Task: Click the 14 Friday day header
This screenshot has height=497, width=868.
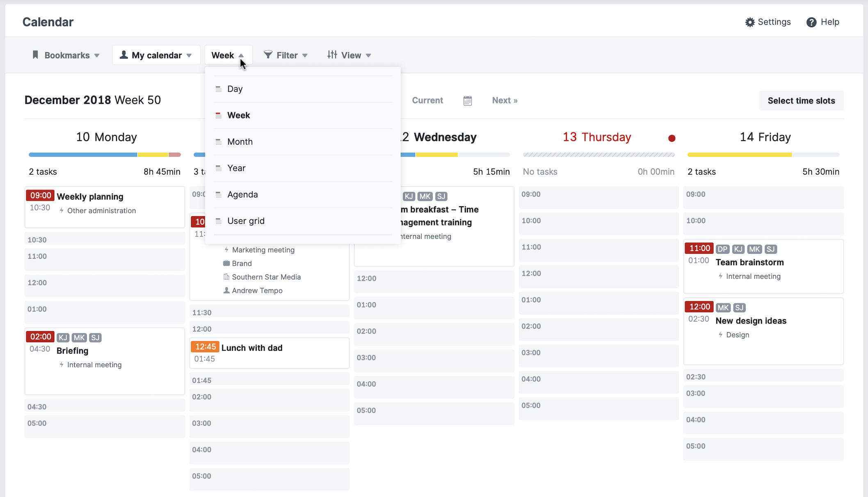Action: pyautogui.click(x=765, y=137)
